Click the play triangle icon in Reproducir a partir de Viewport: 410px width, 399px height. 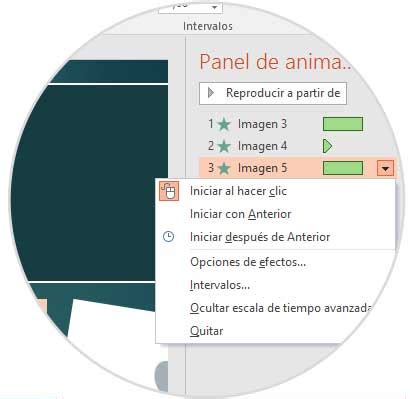[x=211, y=93]
